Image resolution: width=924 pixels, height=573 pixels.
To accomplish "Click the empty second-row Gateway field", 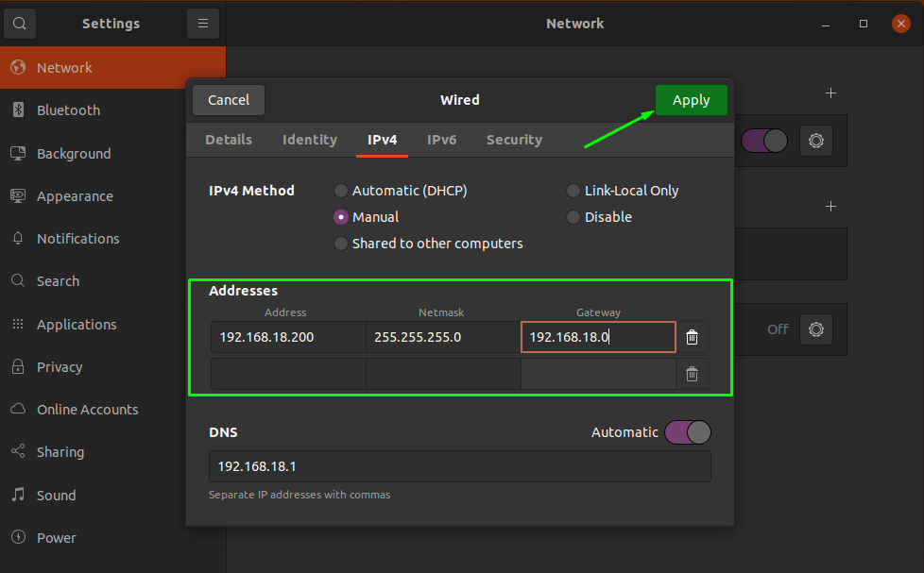I will (598, 374).
